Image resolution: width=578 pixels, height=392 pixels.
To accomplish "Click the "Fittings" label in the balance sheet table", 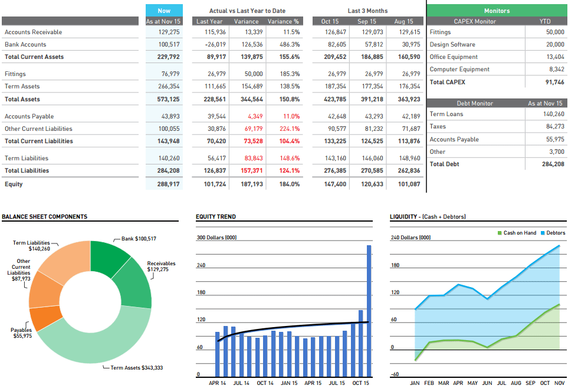I will (15, 74).
